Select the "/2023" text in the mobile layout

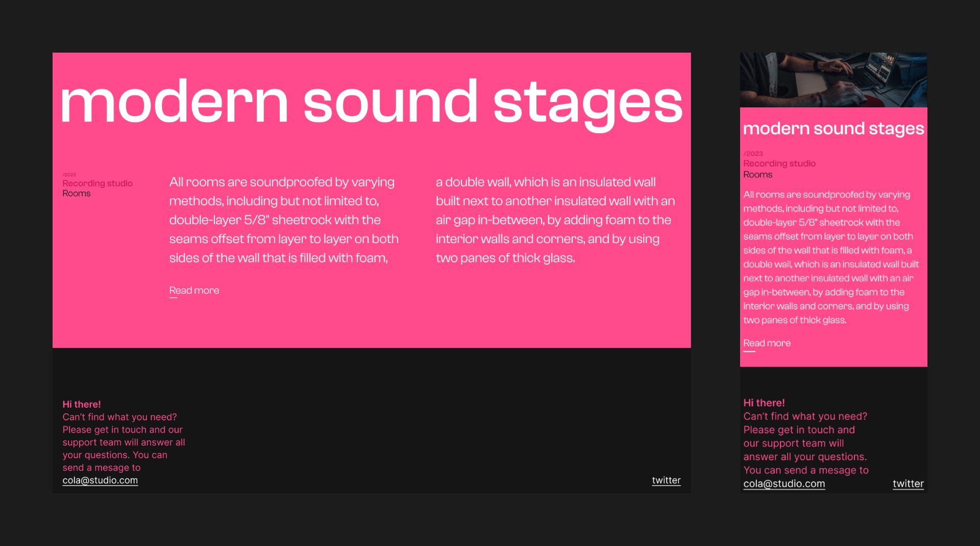tap(753, 154)
